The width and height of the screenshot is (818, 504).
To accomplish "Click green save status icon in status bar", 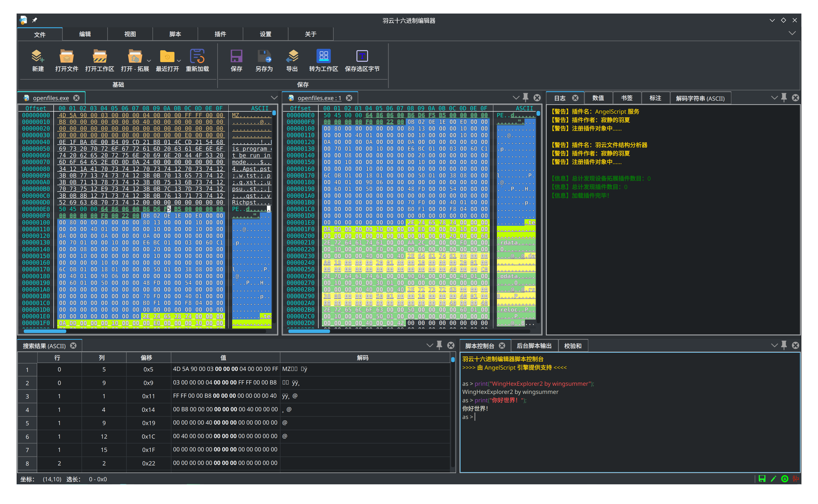I will click(762, 479).
